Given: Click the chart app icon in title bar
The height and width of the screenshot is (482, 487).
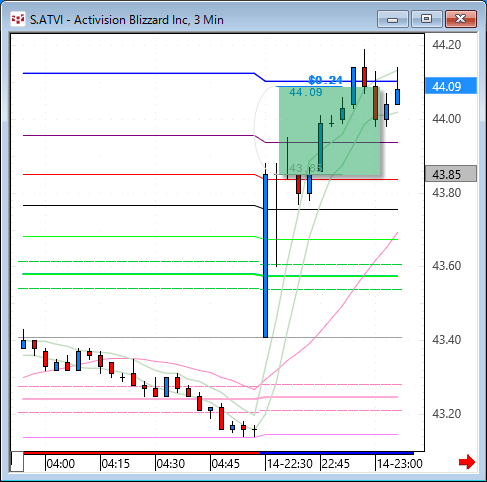Looking at the screenshot, I should pyautogui.click(x=18, y=19).
